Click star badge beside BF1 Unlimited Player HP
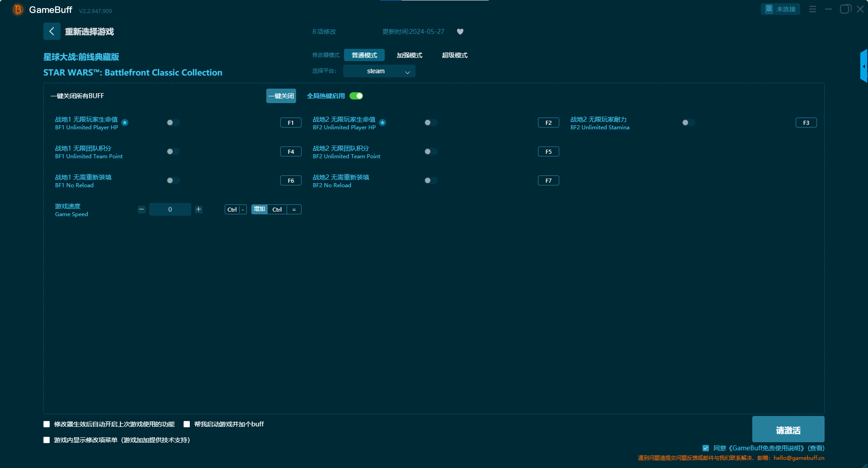The image size is (868, 468). pyautogui.click(x=125, y=123)
